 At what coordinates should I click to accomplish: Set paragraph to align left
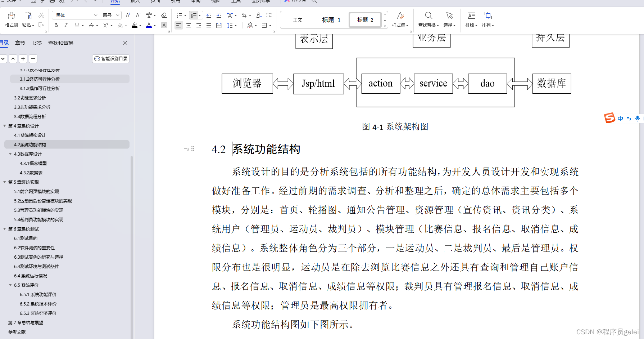tap(178, 25)
